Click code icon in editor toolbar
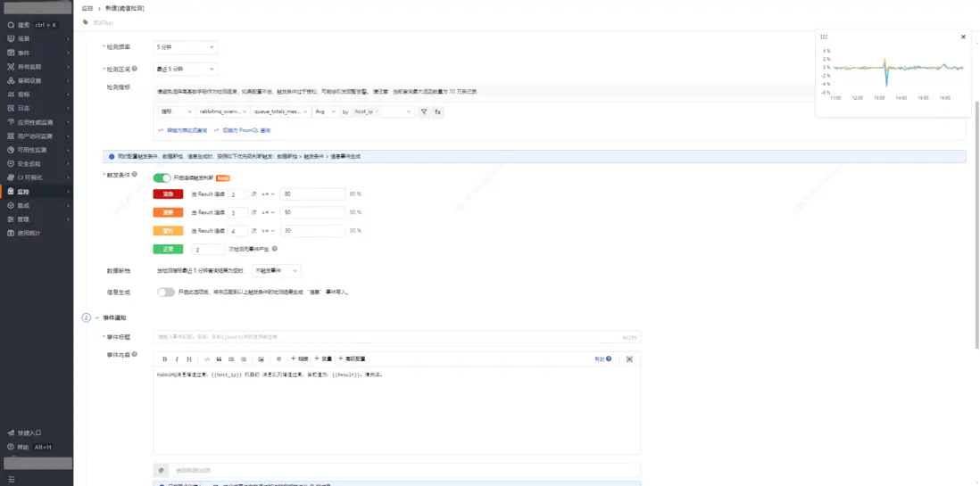980x486 pixels. (x=207, y=359)
